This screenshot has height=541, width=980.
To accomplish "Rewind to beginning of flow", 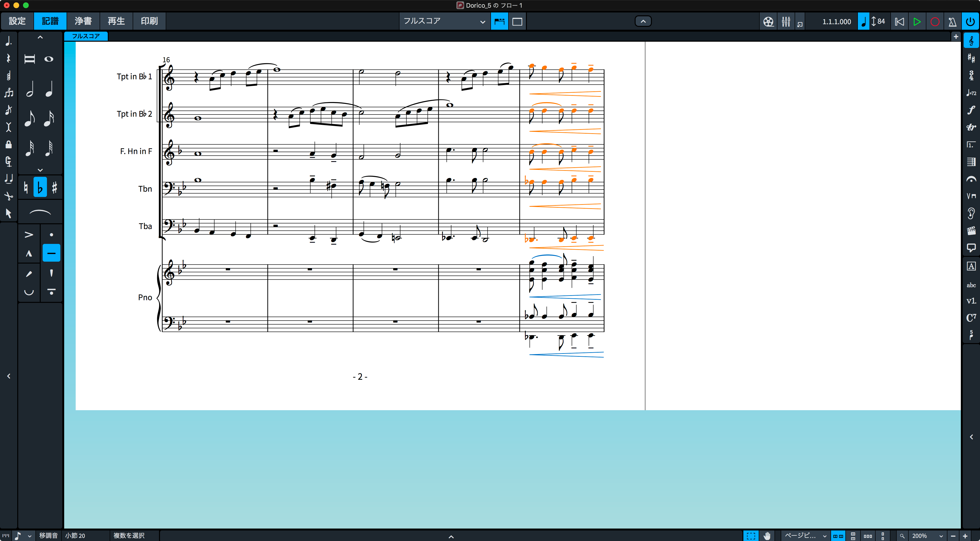I will 899,22.
